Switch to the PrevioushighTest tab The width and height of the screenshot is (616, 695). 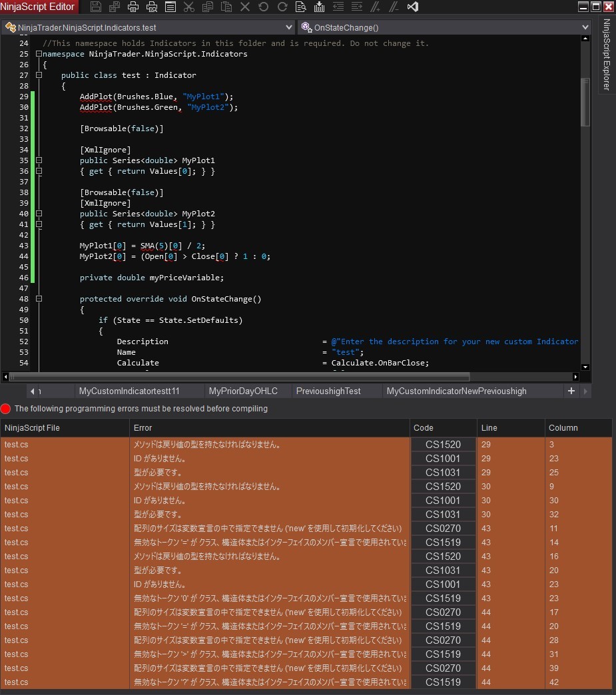(x=328, y=391)
